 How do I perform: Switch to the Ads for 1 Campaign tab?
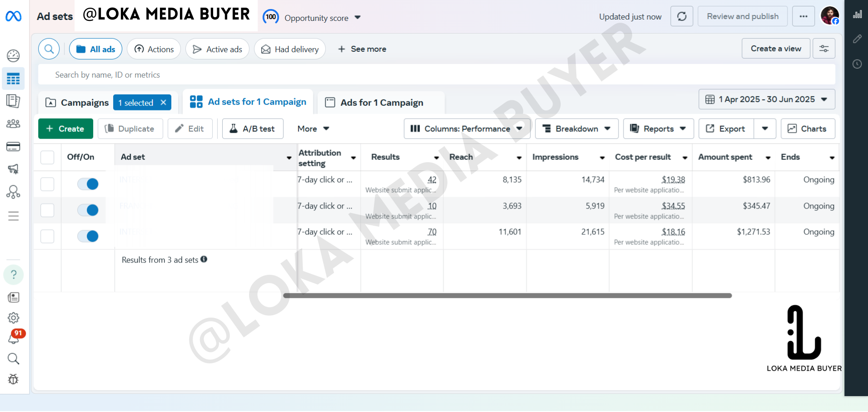coord(381,103)
